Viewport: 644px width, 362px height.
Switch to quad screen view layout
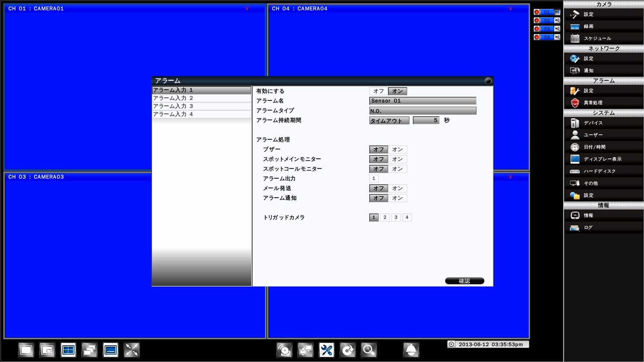(x=68, y=350)
